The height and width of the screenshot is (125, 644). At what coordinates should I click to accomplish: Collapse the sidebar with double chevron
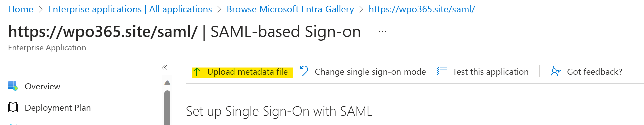pyautogui.click(x=164, y=68)
